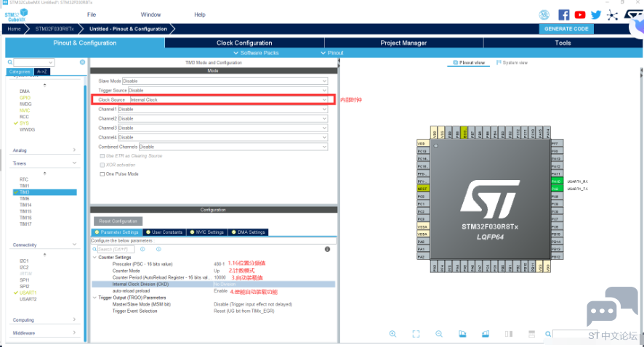
Task: Click the PA9 USART1_TX pin on chip
Action: coord(557,189)
